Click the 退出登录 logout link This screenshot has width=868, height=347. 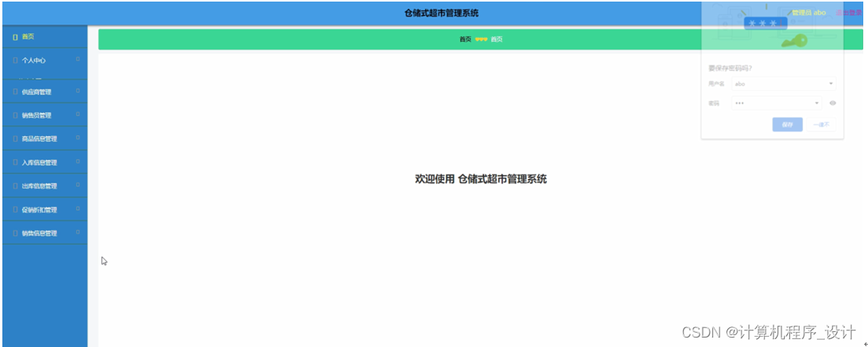pyautogui.click(x=848, y=13)
